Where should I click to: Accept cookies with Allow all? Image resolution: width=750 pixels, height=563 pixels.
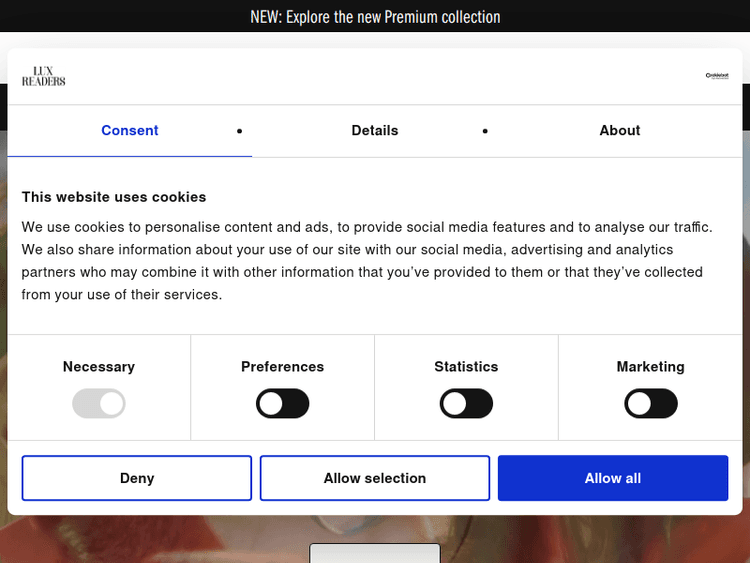click(613, 478)
